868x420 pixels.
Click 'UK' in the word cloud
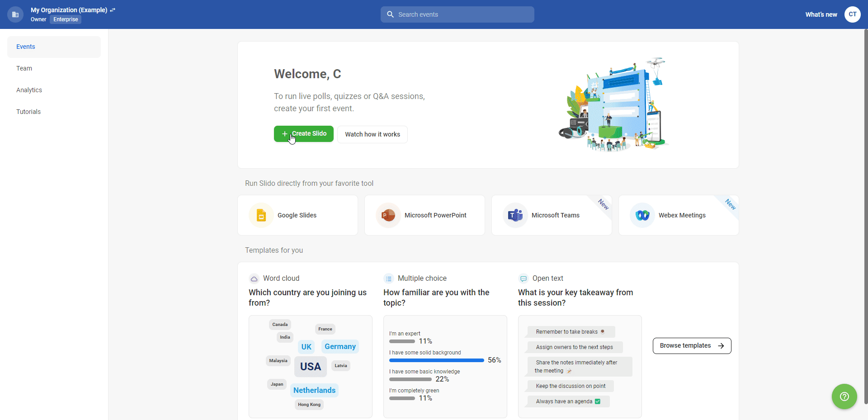(307, 347)
